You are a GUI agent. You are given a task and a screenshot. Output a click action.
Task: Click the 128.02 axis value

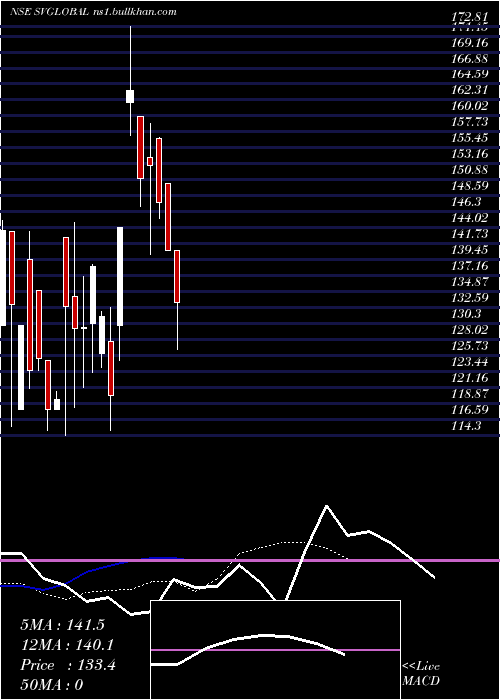[470, 330]
